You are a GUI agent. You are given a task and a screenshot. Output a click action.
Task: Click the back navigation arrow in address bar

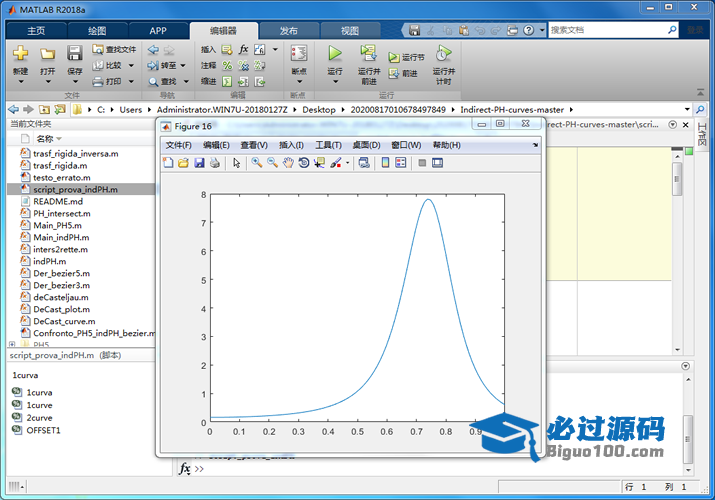pyautogui.click(x=14, y=109)
